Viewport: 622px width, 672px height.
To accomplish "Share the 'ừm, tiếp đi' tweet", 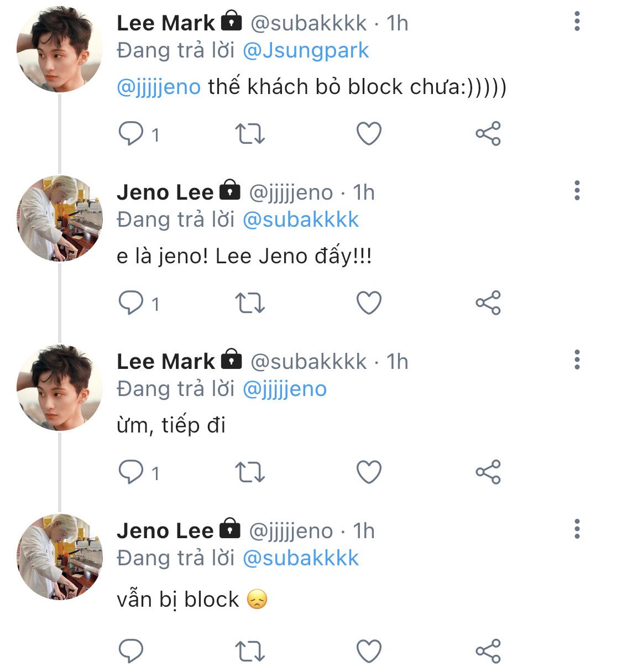I will (488, 472).
